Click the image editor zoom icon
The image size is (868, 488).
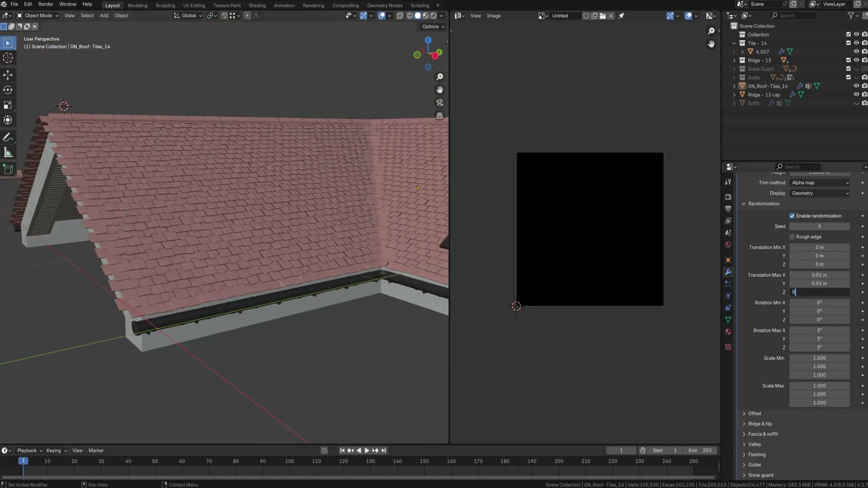(711, 31)
